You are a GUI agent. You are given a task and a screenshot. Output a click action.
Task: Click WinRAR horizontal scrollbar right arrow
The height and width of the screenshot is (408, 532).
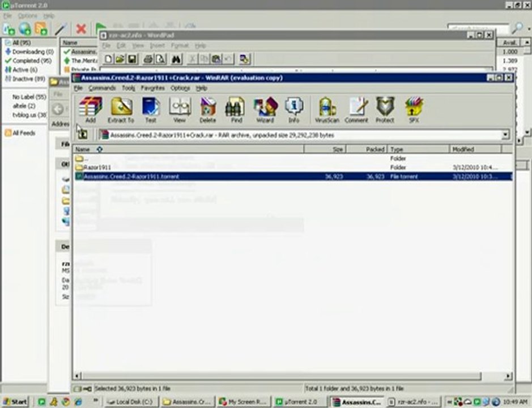[508, 376]
